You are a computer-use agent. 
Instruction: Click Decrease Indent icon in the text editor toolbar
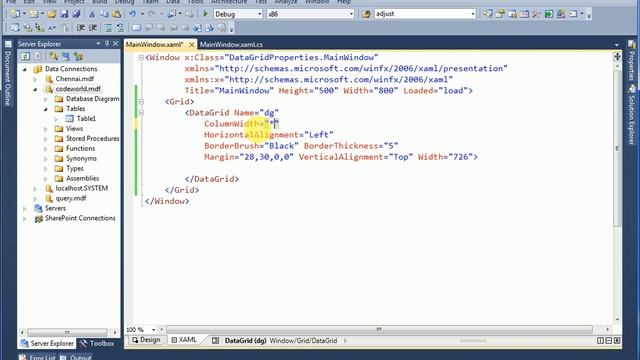(x=81, y=28)
